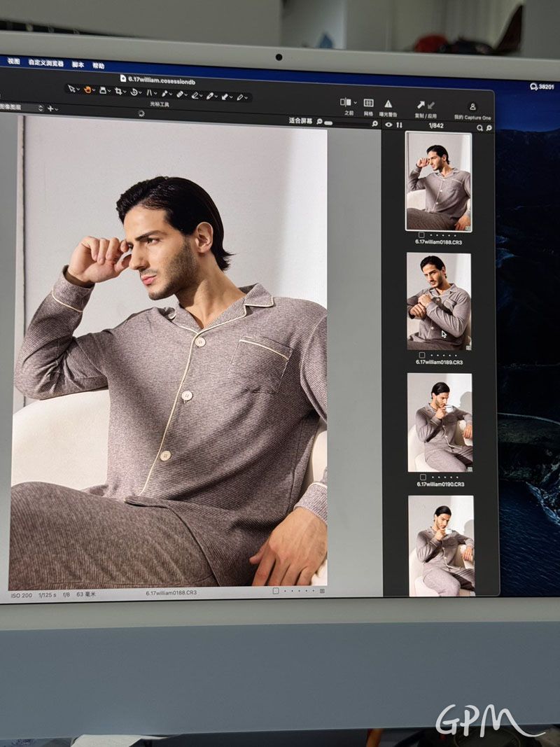Select the draw mask brush tool
The image size is (560, 747).
[195, 95]
